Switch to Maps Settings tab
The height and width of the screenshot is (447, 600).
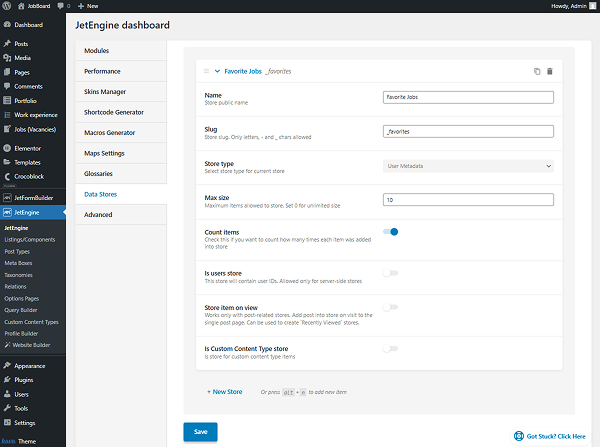(121, 153)
